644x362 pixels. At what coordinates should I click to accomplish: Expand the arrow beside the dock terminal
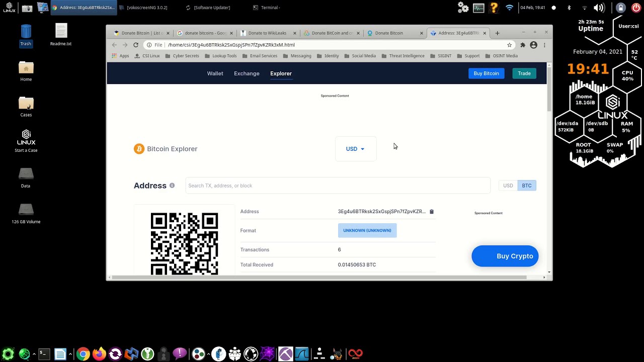point(34,353)
